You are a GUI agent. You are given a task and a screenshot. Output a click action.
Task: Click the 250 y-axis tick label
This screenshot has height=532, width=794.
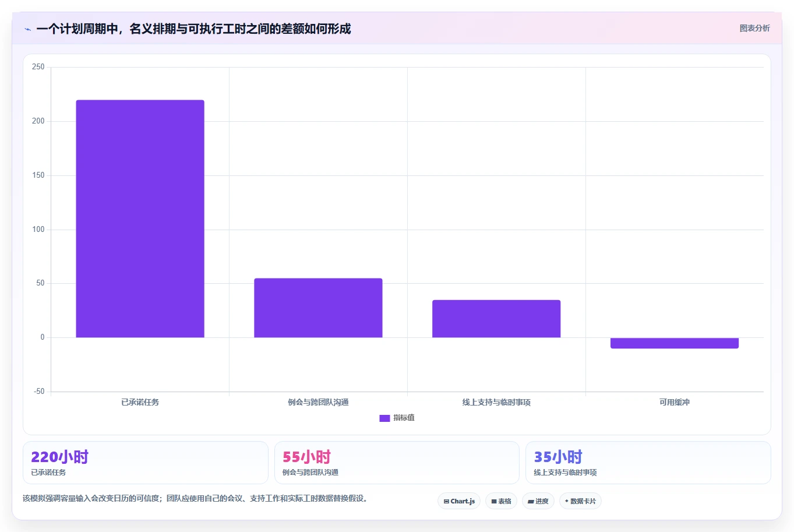click(x=38, y=67)
